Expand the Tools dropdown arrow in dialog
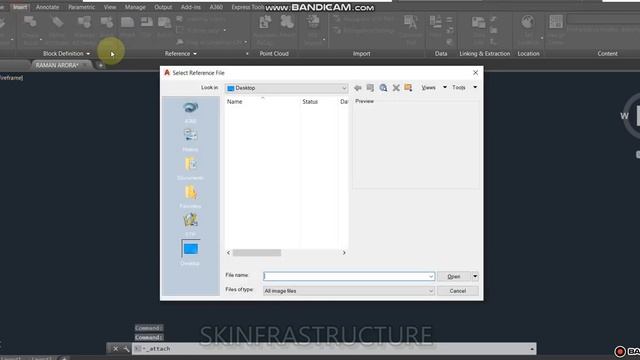This screenshot has width=640, height=360. (475, 87)
